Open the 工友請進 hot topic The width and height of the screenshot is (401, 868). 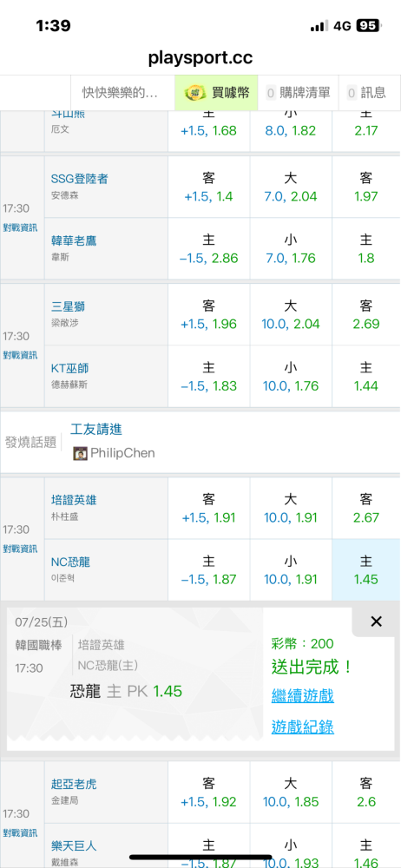click(x=96, y=429)
